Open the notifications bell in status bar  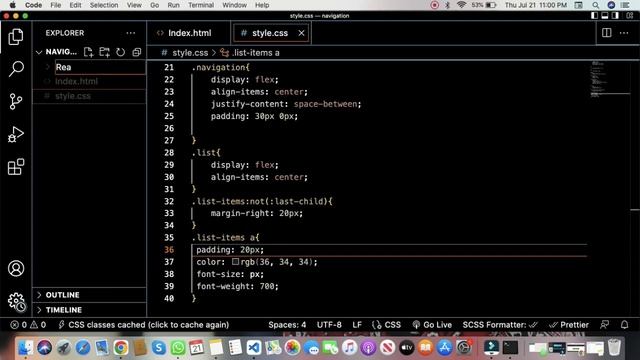(x=624, y=325)
